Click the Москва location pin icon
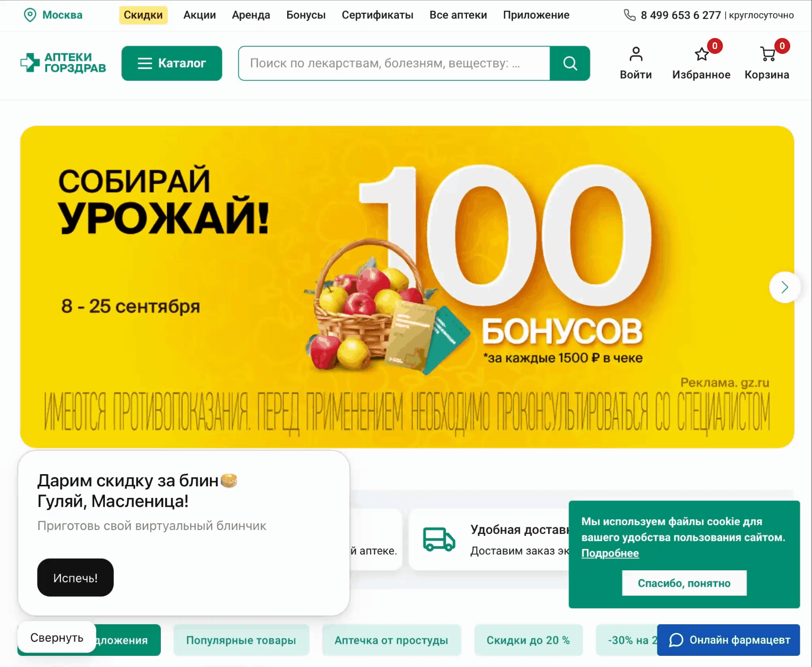This screenshot has width=812, height=667. click(x=30, y=15)
